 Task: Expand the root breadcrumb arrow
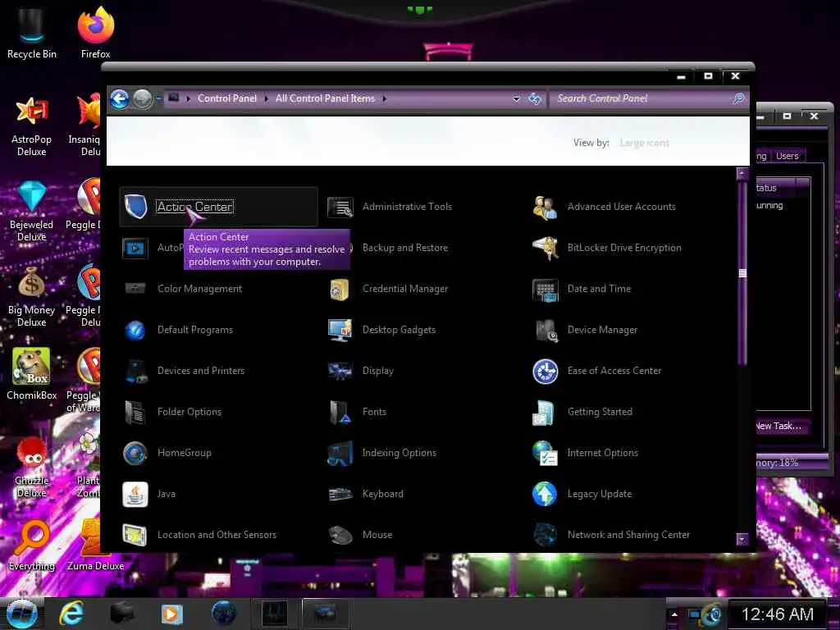pyautogui.click(x=188, y=98)
